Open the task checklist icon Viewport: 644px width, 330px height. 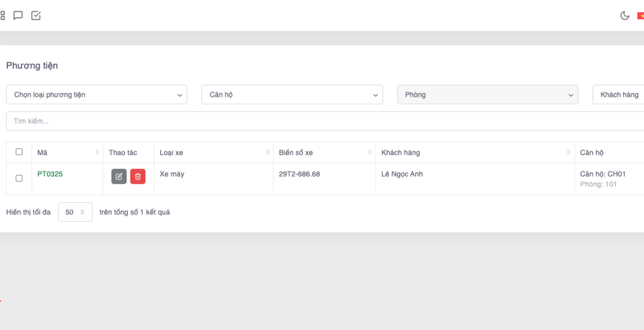(36, 15)
